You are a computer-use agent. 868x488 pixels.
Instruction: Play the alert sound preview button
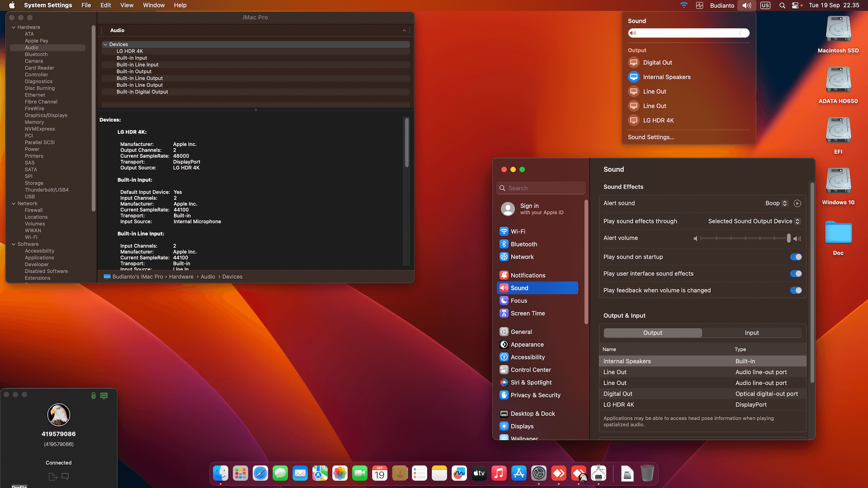click(x=797, y=203)
